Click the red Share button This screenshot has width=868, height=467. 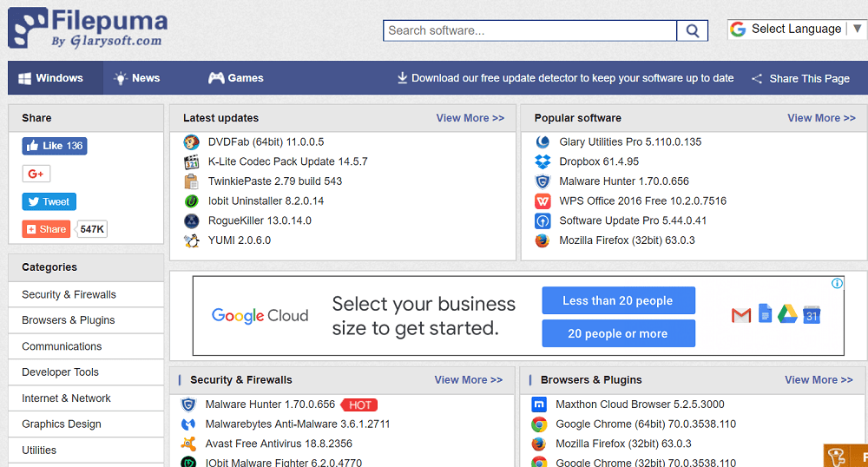pyautogui.click(x=46, y=229)
